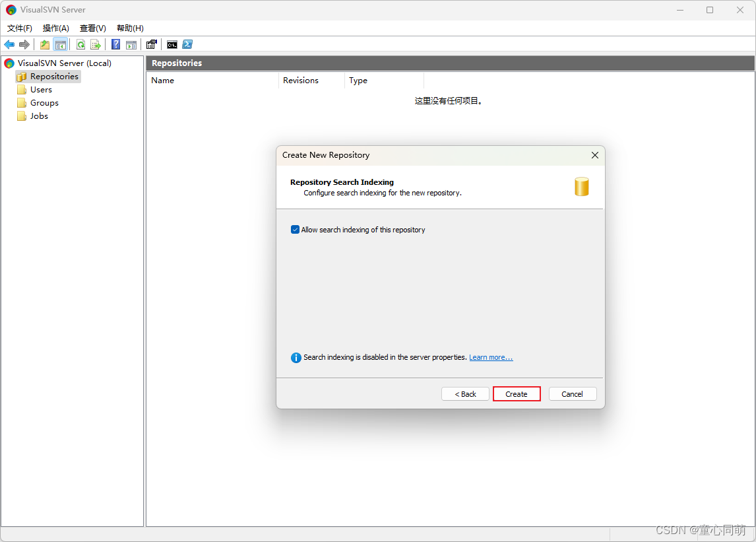Click the Export List toolbar icon
The height and width of the screenshot is (542, 756).
[x=96, y=45]
